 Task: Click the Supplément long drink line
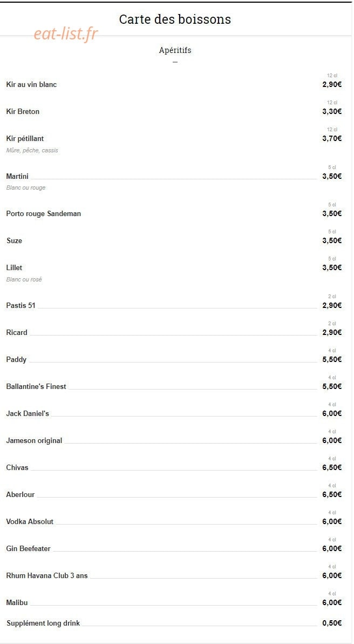[174, 623]
